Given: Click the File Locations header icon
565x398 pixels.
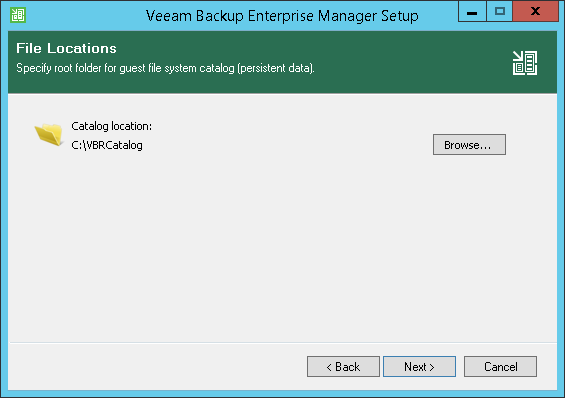Looking at the screenshot, I should coord(525,63).
